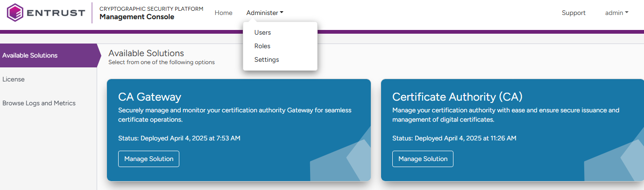The width and height of the screenshot is (644, 190).
Task: Click the Management Console header title
Action: tap(137, 17)
